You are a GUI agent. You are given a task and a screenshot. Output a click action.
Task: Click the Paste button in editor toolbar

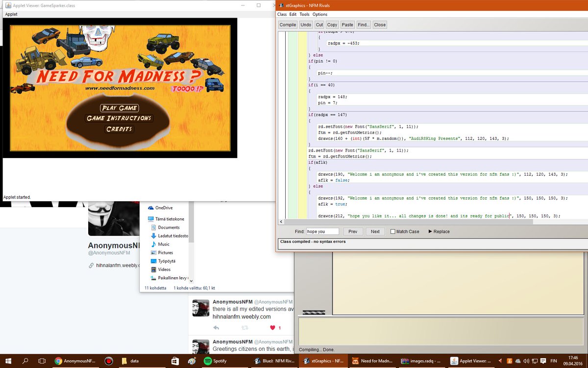click(347, 25)
